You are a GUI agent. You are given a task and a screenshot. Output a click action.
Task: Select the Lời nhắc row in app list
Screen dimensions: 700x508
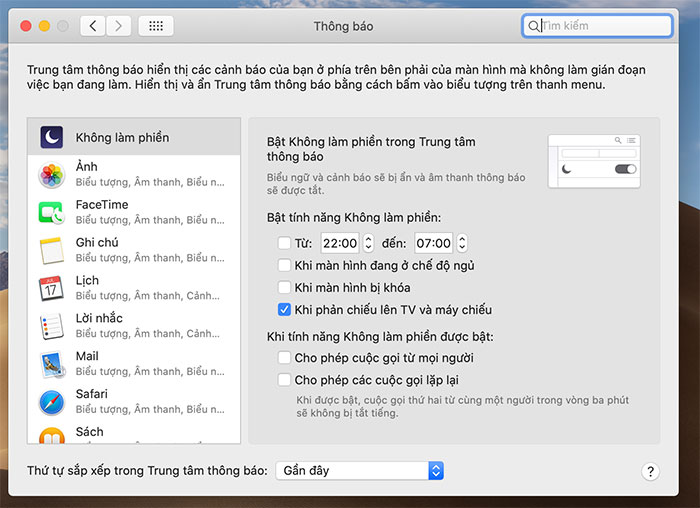pyautogui.click(x=134, y=326)
